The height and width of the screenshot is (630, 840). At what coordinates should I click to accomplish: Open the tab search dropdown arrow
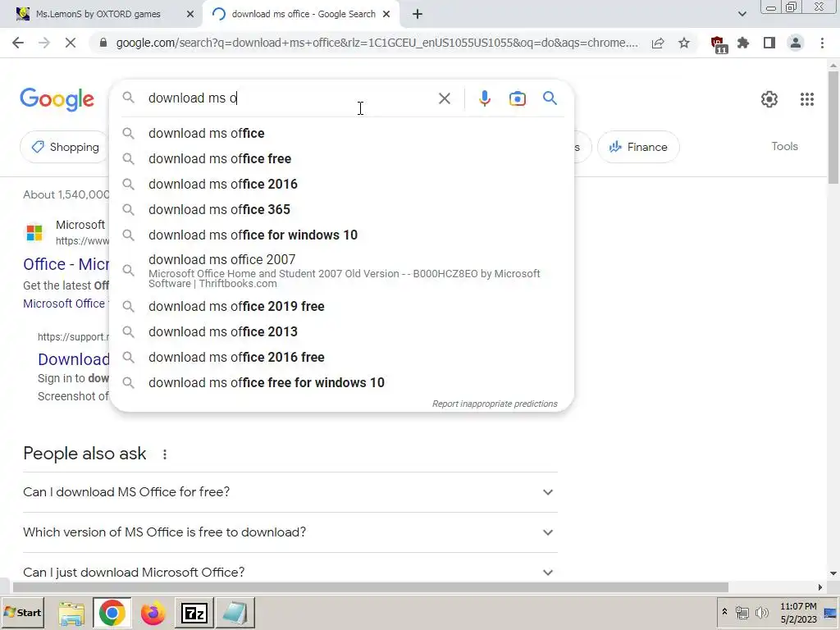pyautogui.click(x=742, y=14)
